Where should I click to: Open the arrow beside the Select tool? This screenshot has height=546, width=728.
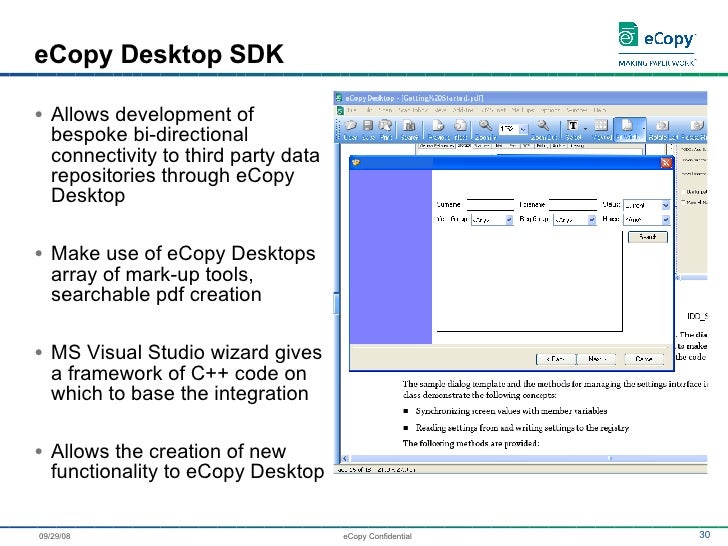pos(585,129)
